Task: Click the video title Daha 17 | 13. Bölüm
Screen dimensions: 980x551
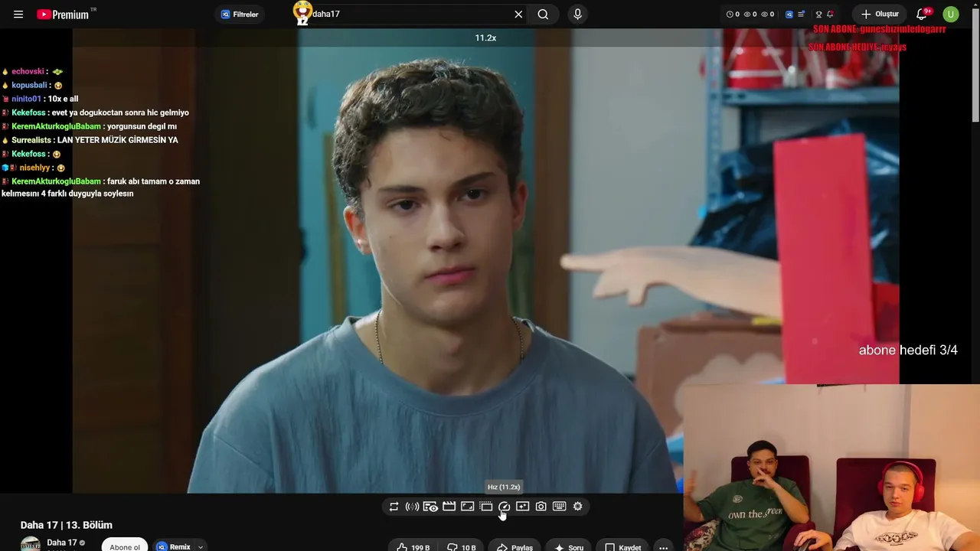Action: tap(67, 525)
